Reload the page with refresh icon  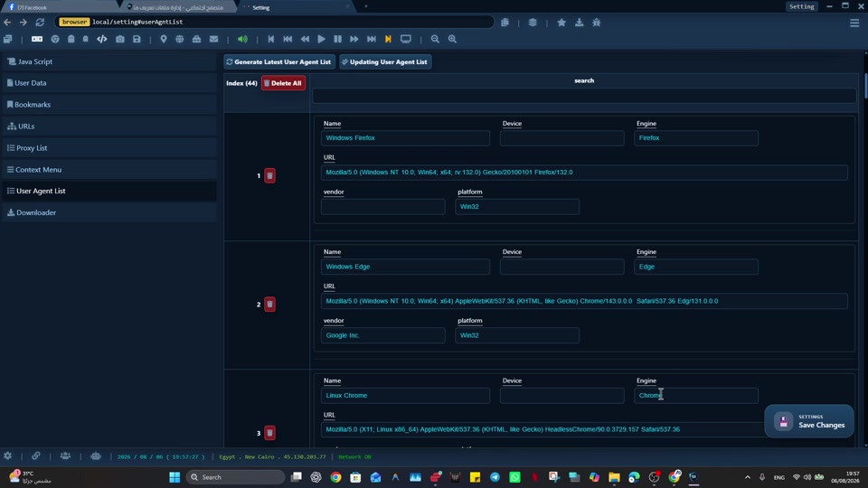point(40,22)
